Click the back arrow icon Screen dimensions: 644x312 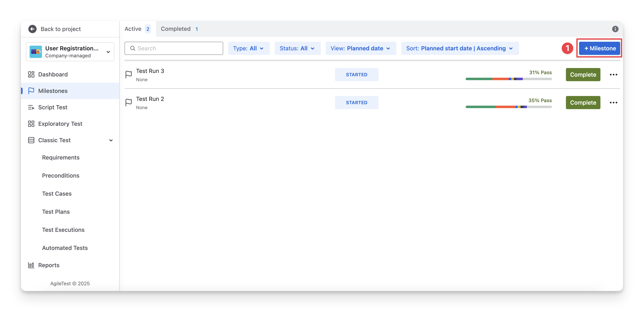click(x=32, y=29)
